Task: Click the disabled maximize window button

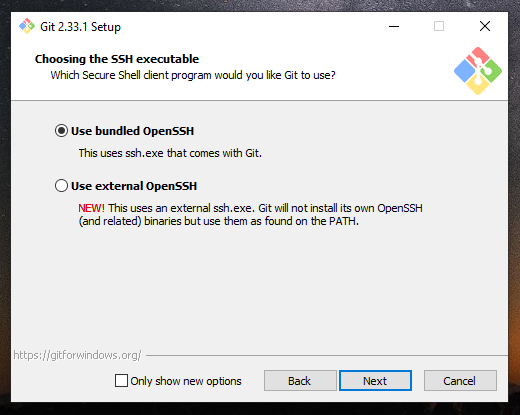Action: click(x=439, y=26)
